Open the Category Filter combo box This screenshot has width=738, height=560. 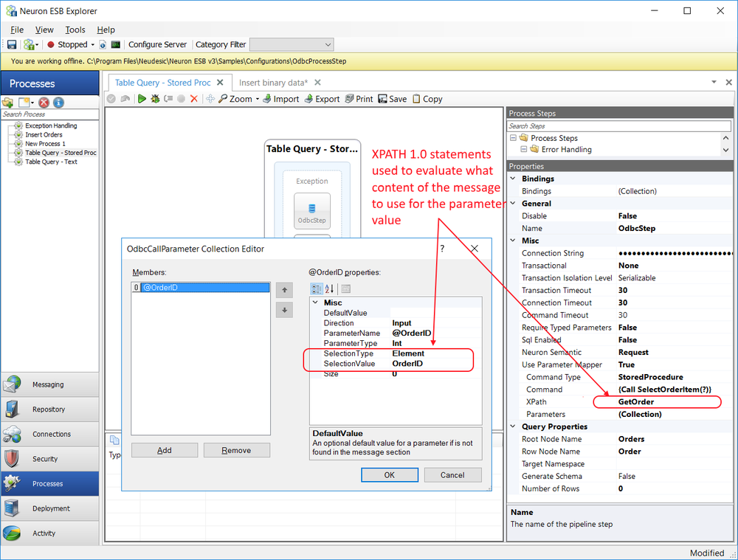292,45
